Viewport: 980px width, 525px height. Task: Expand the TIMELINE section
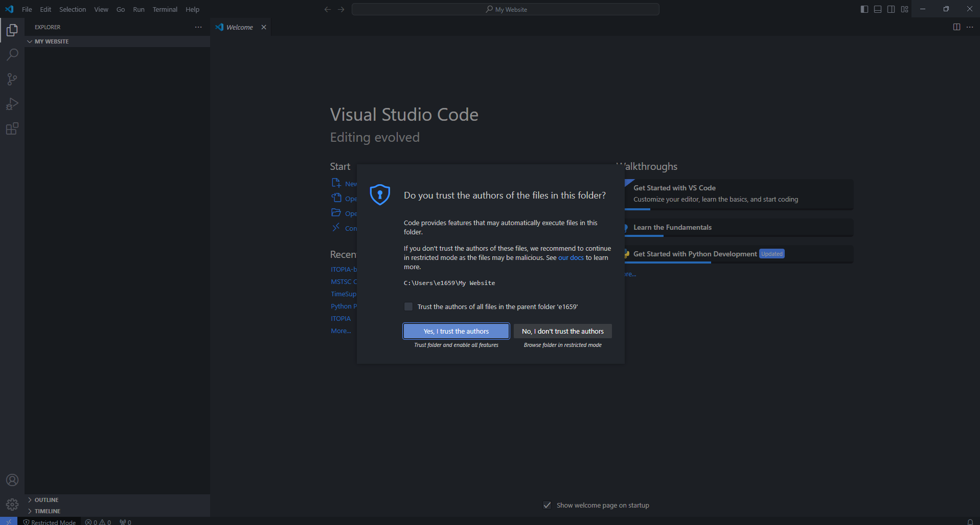click(x=118, y=511)
